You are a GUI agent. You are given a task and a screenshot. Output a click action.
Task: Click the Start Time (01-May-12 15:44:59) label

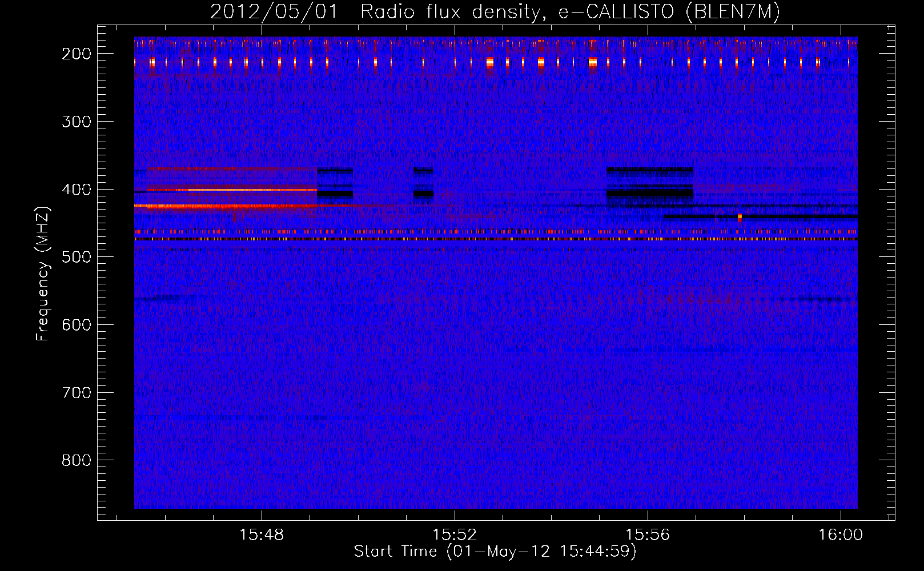click(495, 552)
